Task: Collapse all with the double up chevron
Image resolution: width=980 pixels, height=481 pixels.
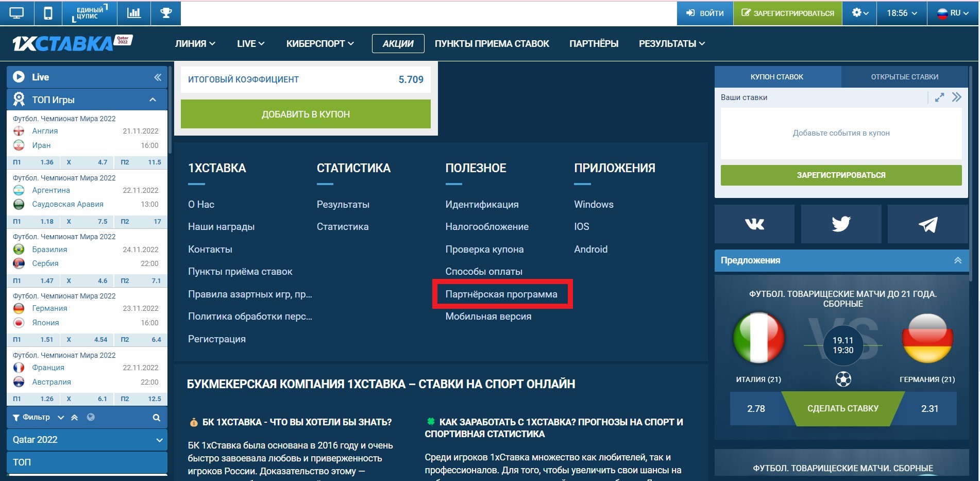Action: coord(75,418)
